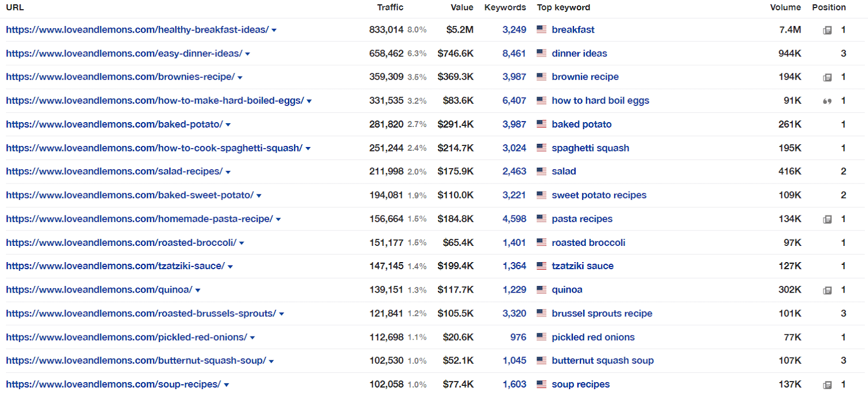Expand dropdown for roasted-broccoli URL
The image size is (868, 394).
[x=241, y=243]
